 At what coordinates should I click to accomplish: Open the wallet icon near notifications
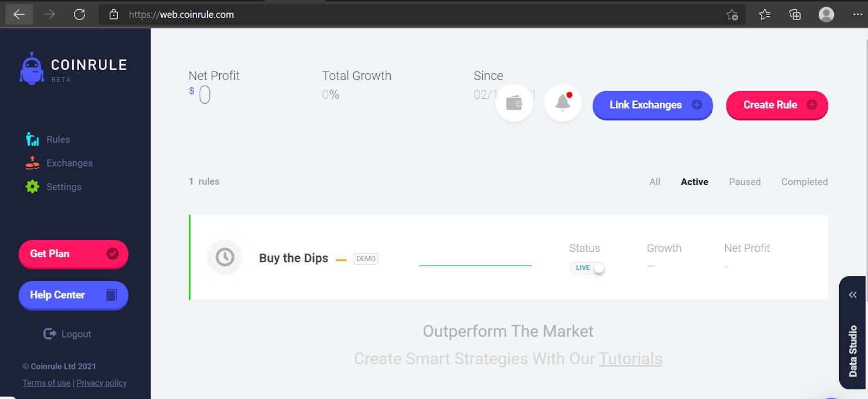coord(514,103)
